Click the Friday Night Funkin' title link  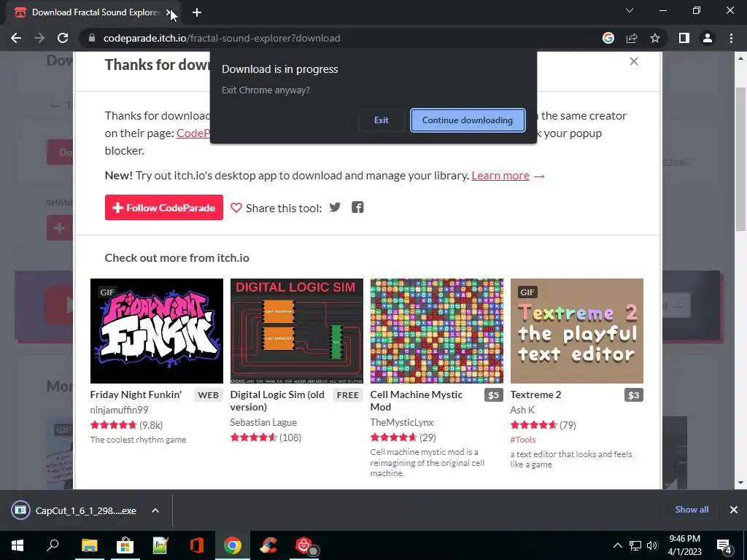[136, 394]
